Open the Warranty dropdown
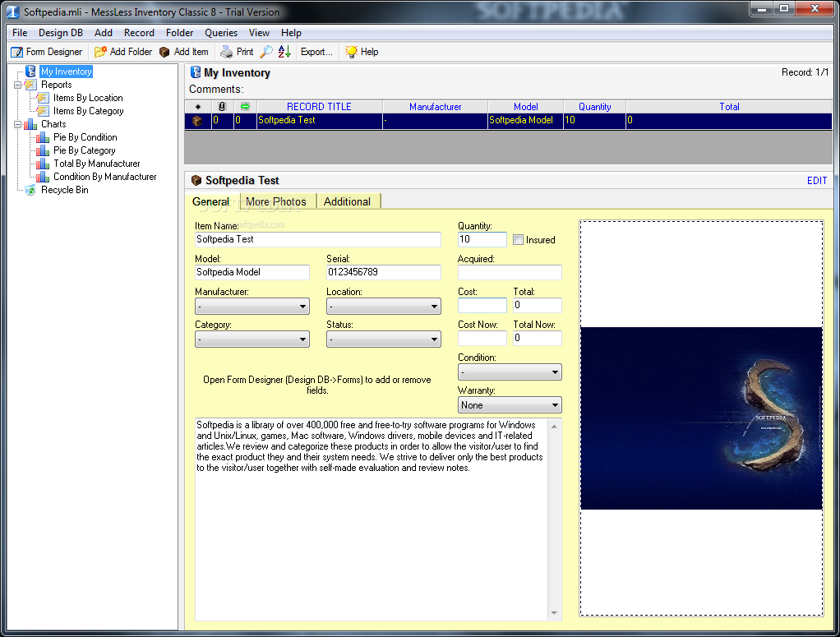 click(x=510, y=405)
